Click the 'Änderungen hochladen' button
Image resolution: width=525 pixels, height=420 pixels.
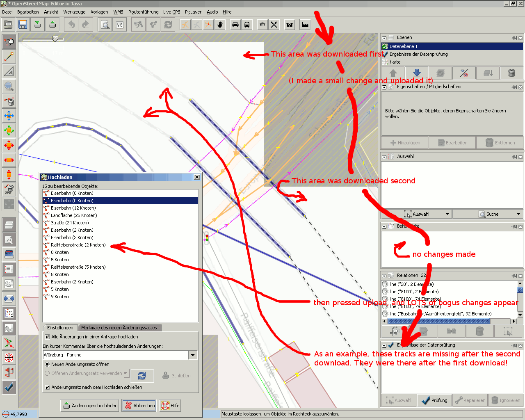click(90, 406)
